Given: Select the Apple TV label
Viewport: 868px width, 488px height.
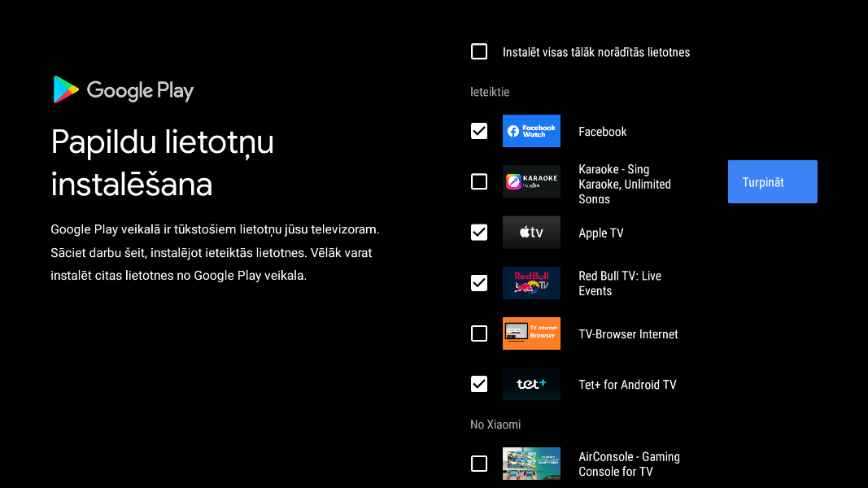Looking at the screenshot, I should tap(600, 233).
